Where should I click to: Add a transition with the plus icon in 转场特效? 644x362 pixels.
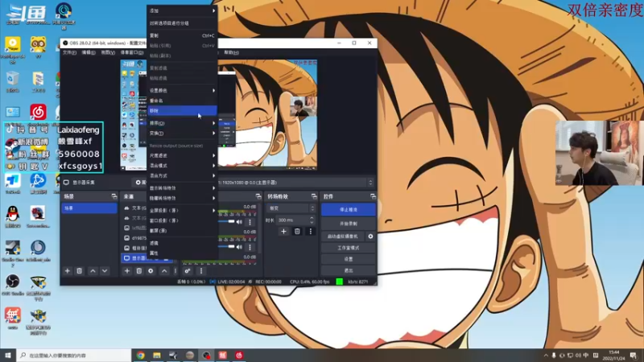[x=283, y=232]
